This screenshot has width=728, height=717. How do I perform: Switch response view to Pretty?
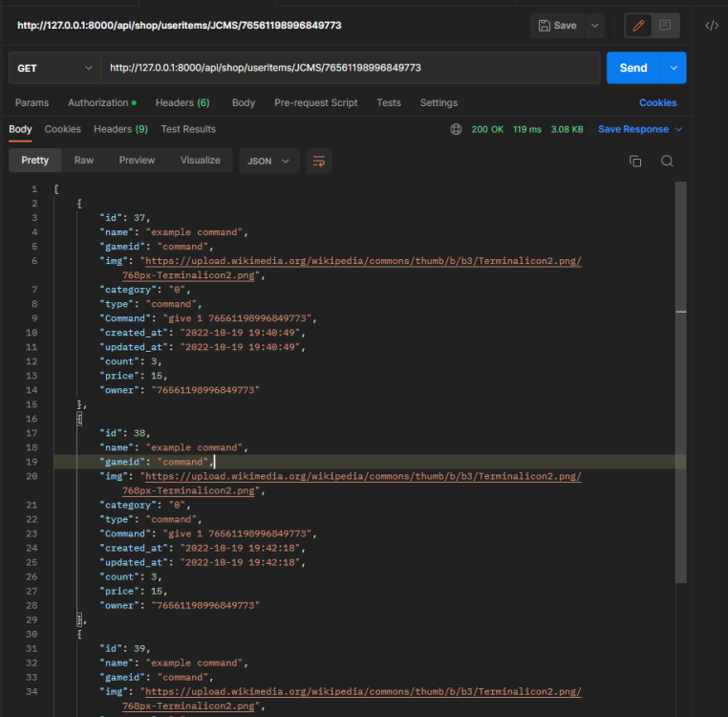pyautogui.click(x=35, y=161)
